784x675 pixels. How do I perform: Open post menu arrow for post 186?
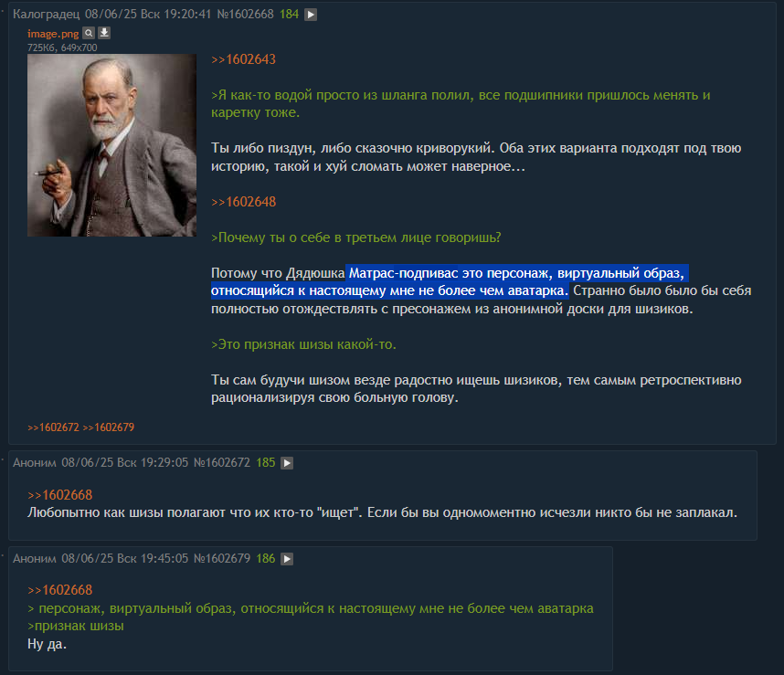[x=287, y=559]
